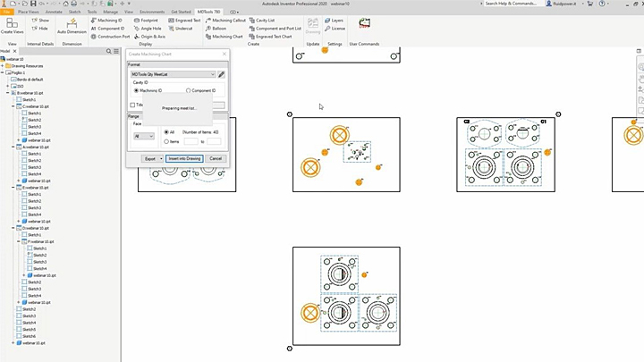
Task: Switch to the Manage tab
Action: [110, 12]
